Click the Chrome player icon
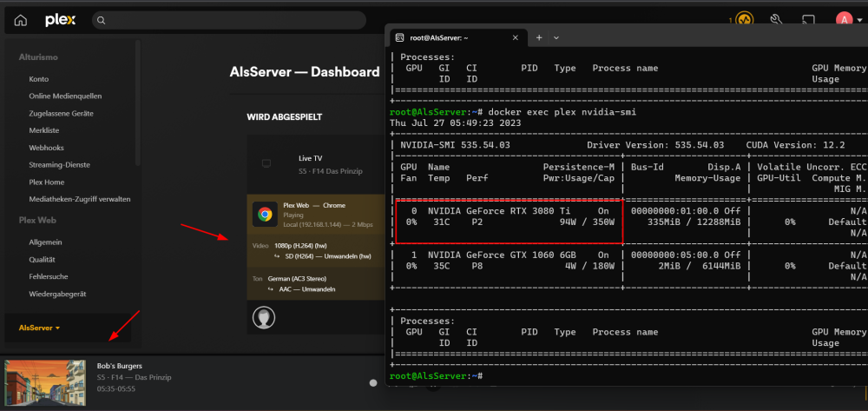868x411 pixels. [x=265, y=215]
